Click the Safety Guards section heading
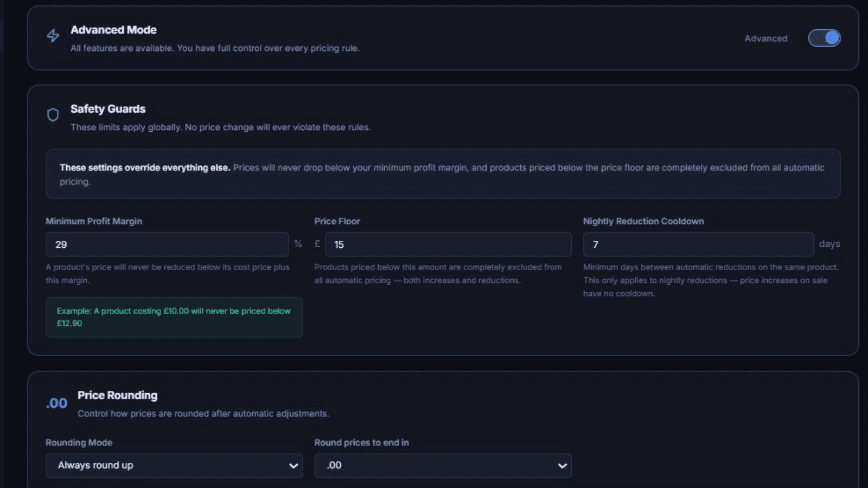The image size is (868, 488). pos(108,109)
